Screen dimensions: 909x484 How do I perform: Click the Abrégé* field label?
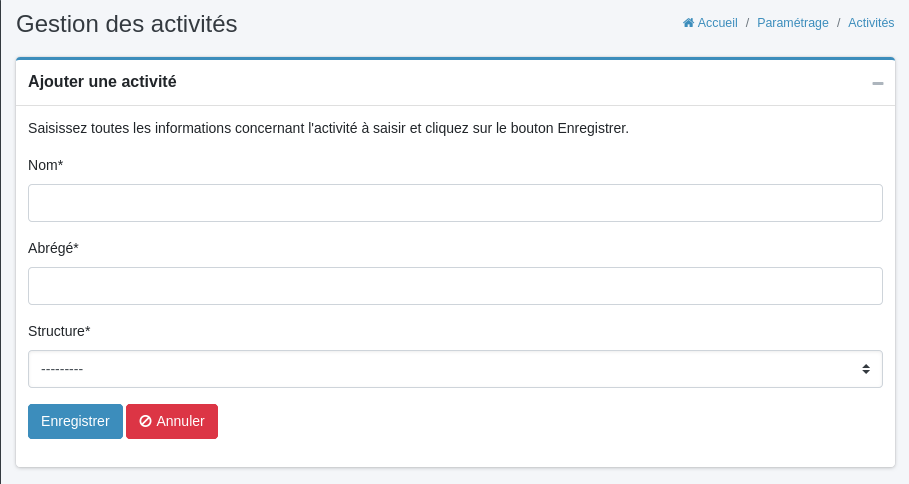[x=53, y=248]
